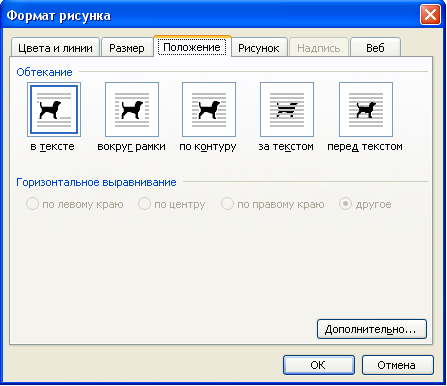
Task: Select 'другое' alignment radio button
Action: [345, 204]
